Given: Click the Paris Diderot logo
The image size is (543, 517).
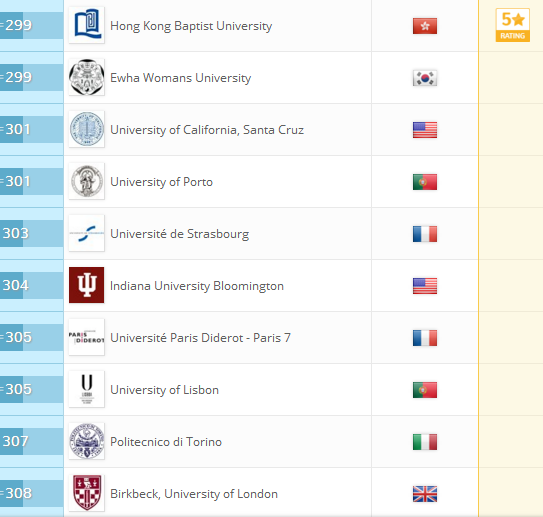Looking at the screenshot, I should coord(87,337).
